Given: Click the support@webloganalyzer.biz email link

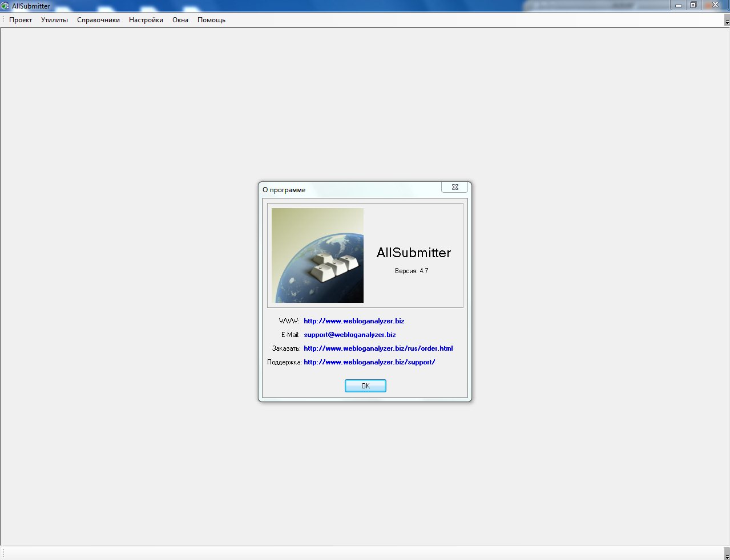Looking at the screenshot, I should pos(350,335).
